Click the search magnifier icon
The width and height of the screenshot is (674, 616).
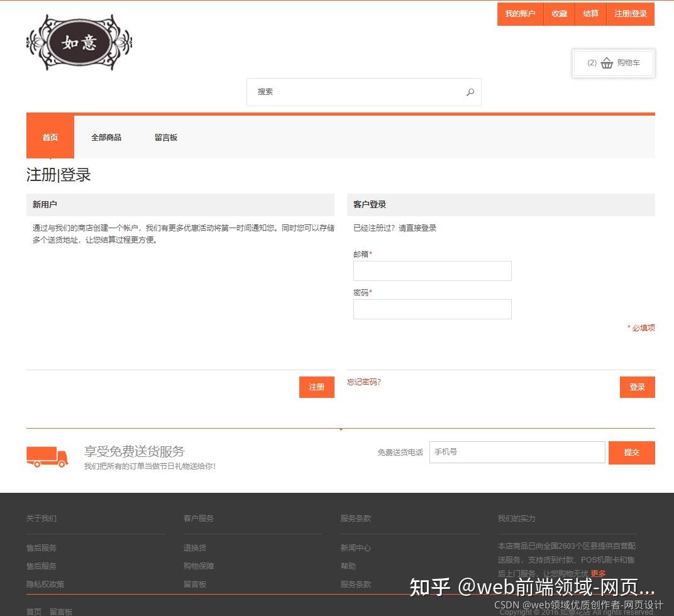tap(470, 92)
